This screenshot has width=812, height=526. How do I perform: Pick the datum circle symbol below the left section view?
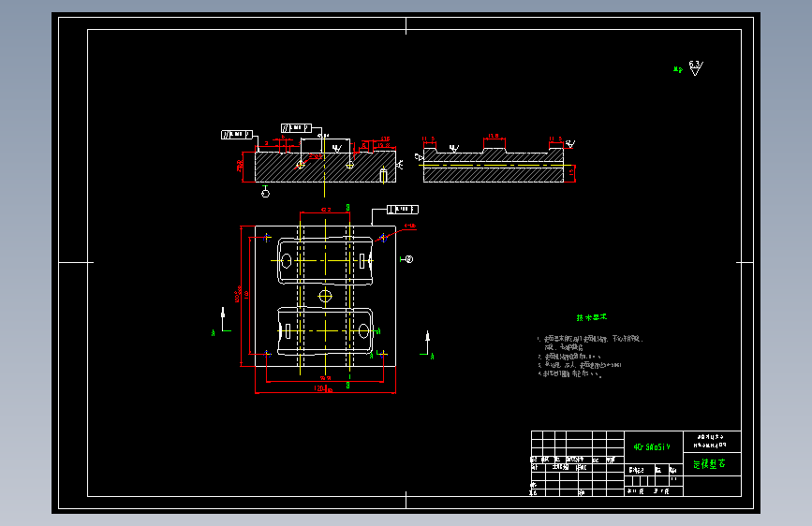click(x=265, y=191)
